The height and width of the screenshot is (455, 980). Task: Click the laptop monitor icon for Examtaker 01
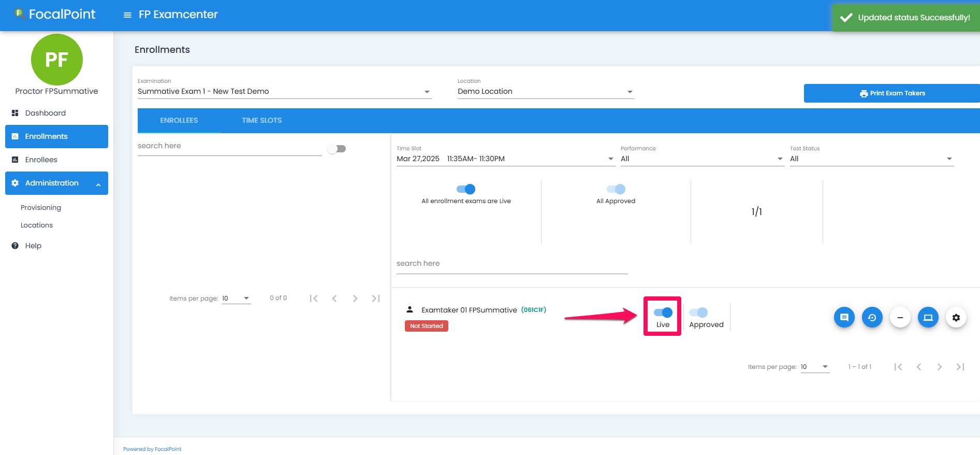click(x=928, y=318)
